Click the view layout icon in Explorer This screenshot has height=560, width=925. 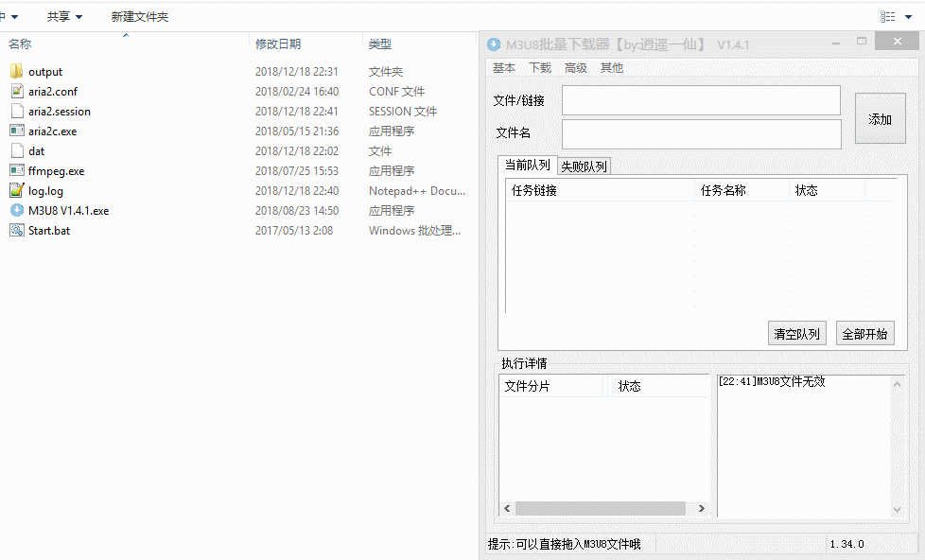click(x=888, y=16)
